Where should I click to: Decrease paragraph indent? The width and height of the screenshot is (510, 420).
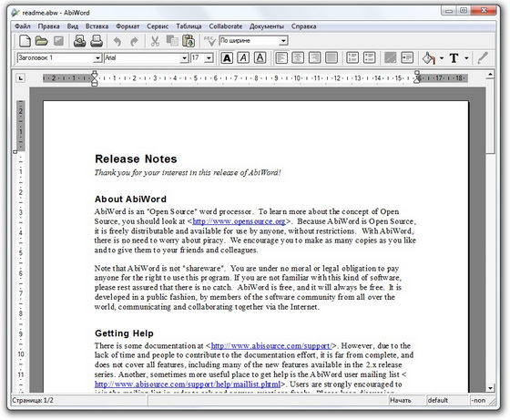click(x=391, y=58)
